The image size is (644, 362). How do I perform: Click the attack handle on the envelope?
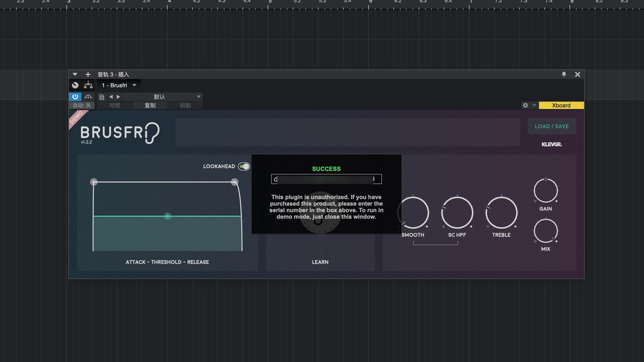(94, 182)
